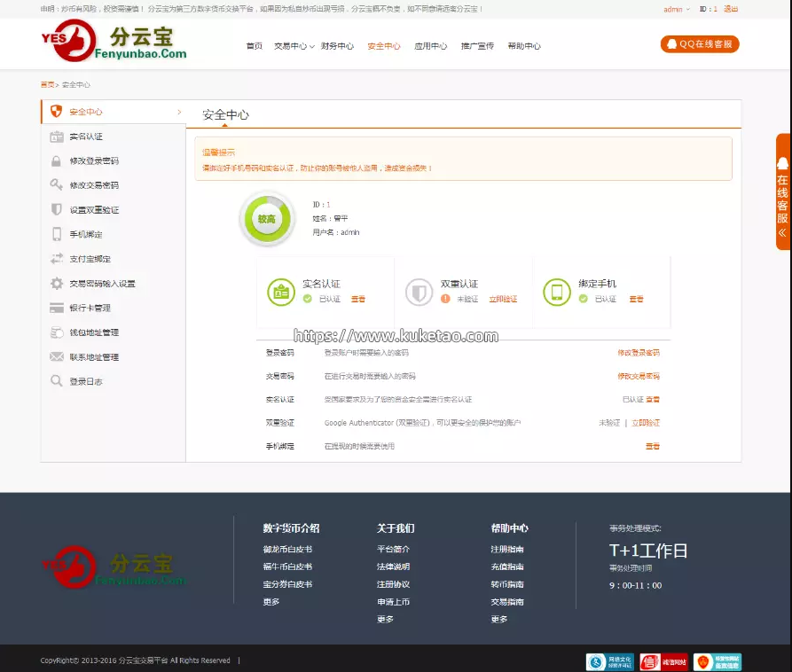792x672 pixels.
Task: Click the gray shield 双重认证 card icon
Action: click(419, 292)
